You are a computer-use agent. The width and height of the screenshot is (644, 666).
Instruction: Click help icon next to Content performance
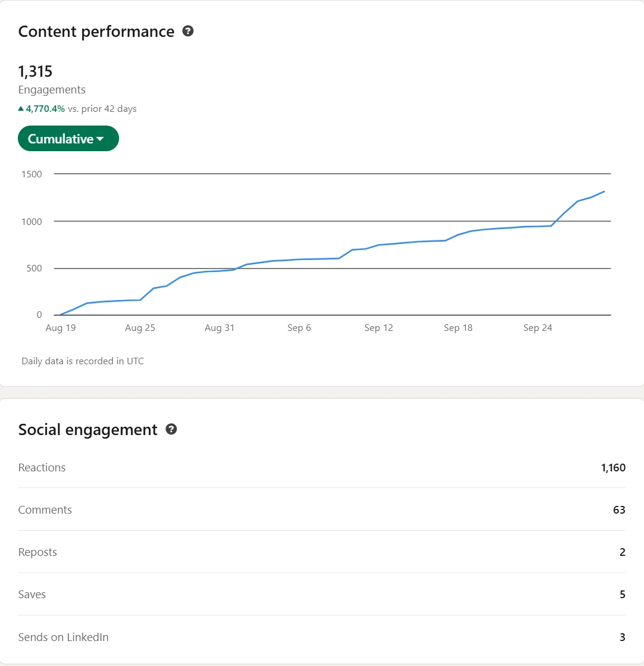[188, 32]
